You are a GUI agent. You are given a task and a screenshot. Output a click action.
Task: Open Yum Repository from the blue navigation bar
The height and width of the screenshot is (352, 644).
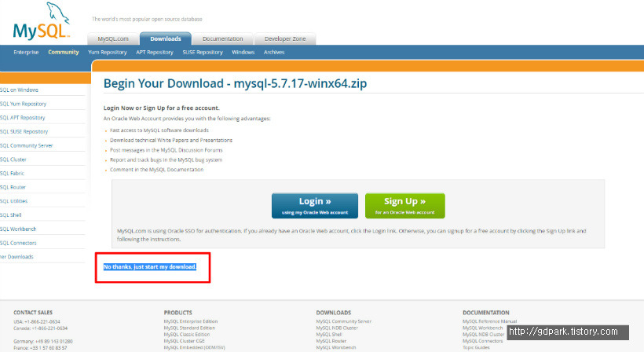[107, 52]
